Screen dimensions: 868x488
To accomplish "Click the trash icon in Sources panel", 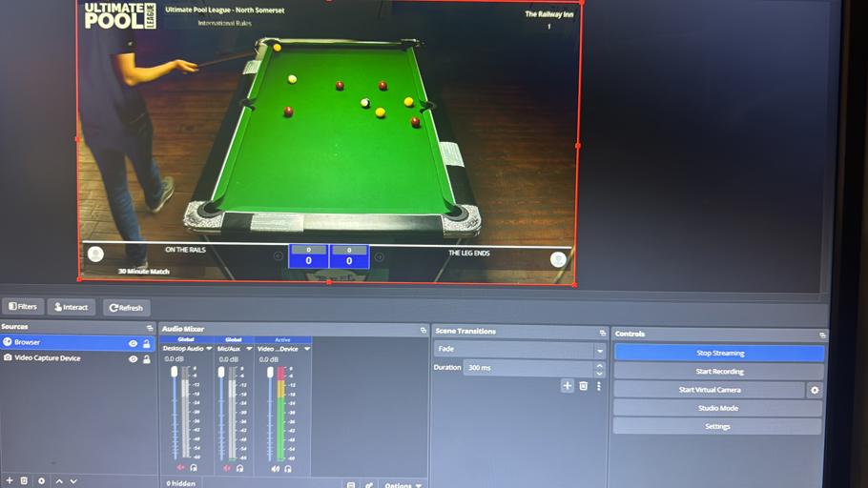I will click(x=25, y=481).
